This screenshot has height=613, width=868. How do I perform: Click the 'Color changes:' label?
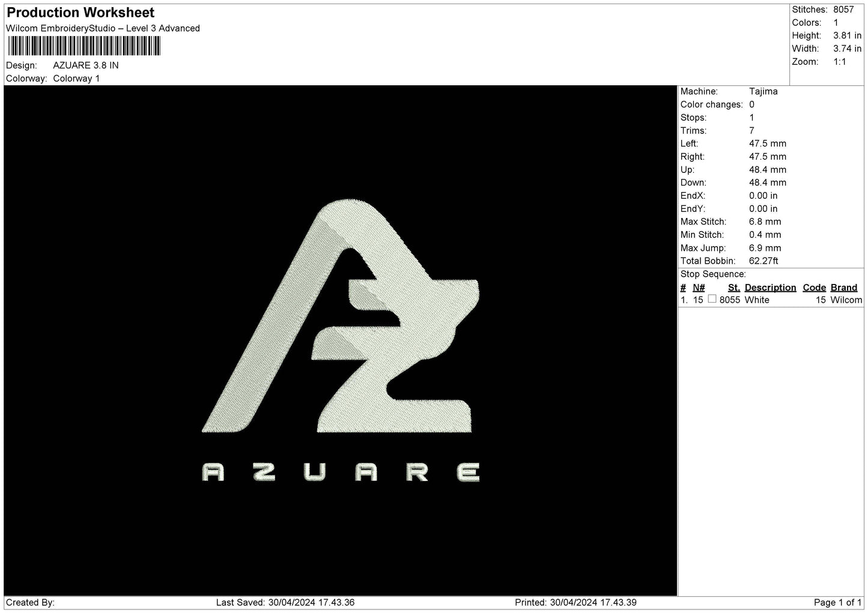711,104
